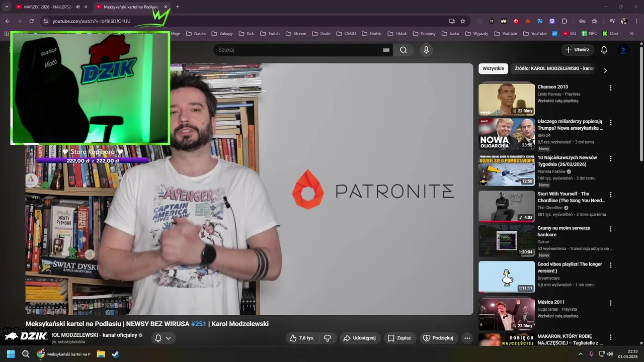Image resolution: width=644 pixels, height=362 pixels.
Task: Open the Podróże bookmarks folder
Action: pyautogui.click(x=506, y=34)
